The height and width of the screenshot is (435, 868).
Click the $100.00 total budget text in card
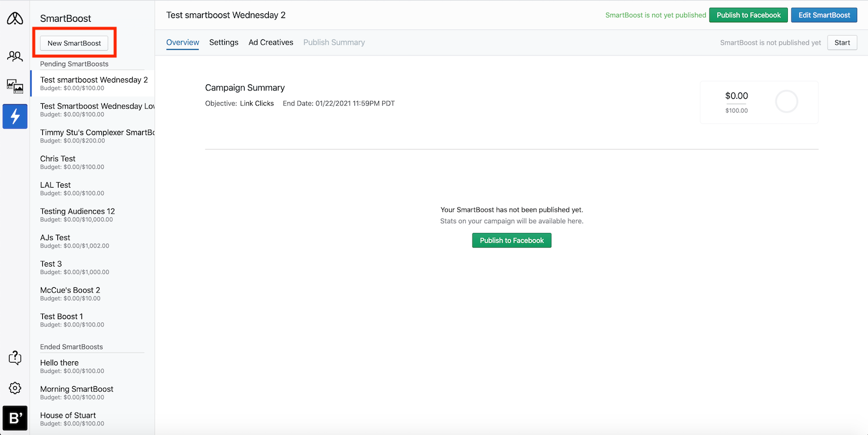[x=737, y=110]
